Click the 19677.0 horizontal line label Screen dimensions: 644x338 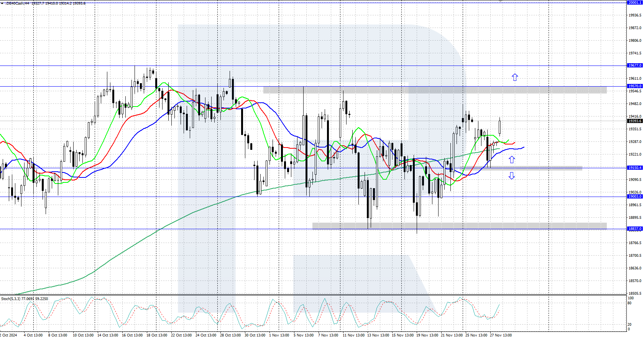click(635, 66)
